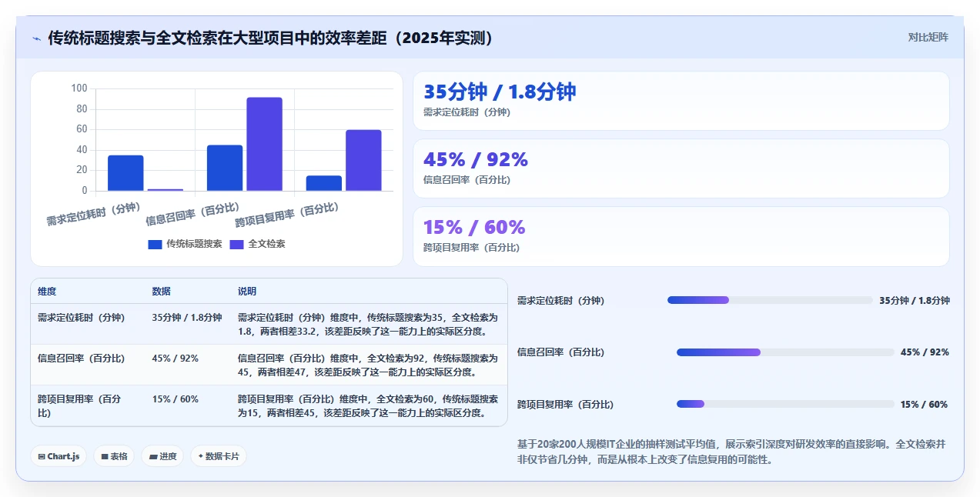This screenshot has width=980, height=497.
Task: Click the 跨项目复用率（百分比） chart axis label
Action: point(287,215)
